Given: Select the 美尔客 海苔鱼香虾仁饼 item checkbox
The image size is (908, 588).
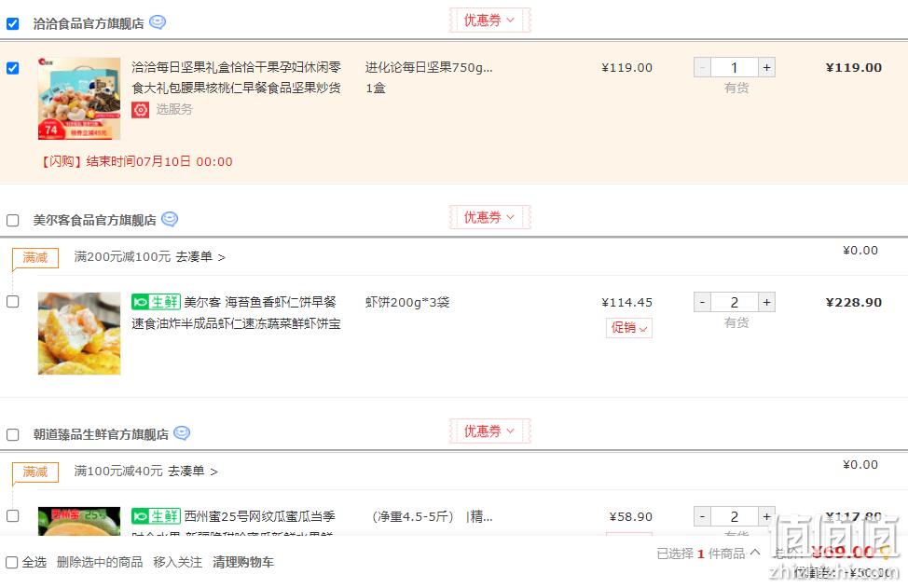Looking at the screenshot, I should (13, 302).
